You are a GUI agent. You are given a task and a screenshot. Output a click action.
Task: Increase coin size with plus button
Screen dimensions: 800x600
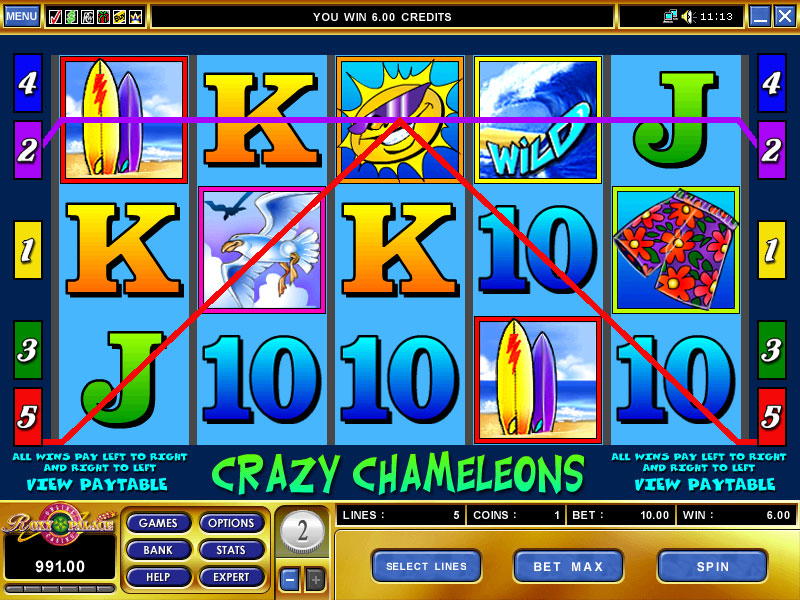[x=315, y=580]
